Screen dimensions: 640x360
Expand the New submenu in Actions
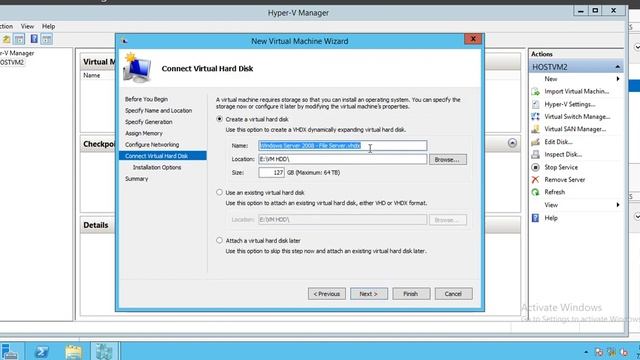618,79
